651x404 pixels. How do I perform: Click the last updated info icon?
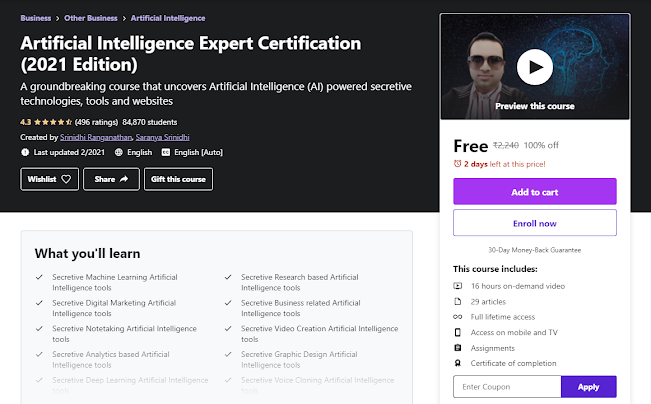click(25, 152)
